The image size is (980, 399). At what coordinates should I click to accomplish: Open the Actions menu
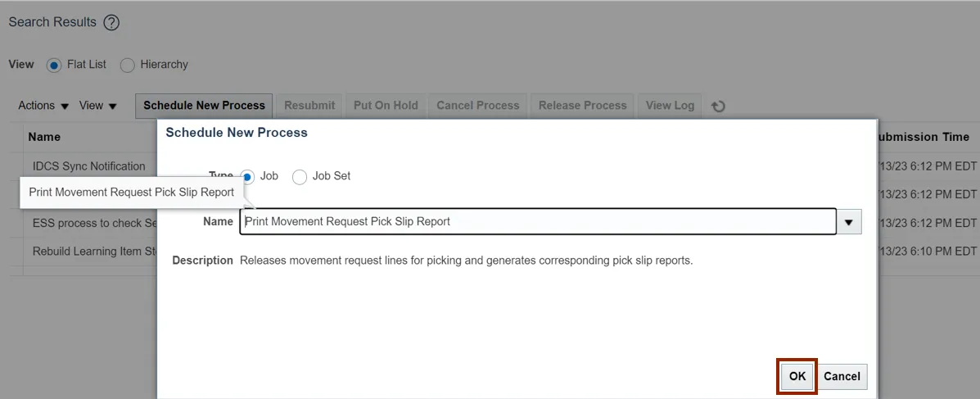pyautogui.click(x=44, y=106)
